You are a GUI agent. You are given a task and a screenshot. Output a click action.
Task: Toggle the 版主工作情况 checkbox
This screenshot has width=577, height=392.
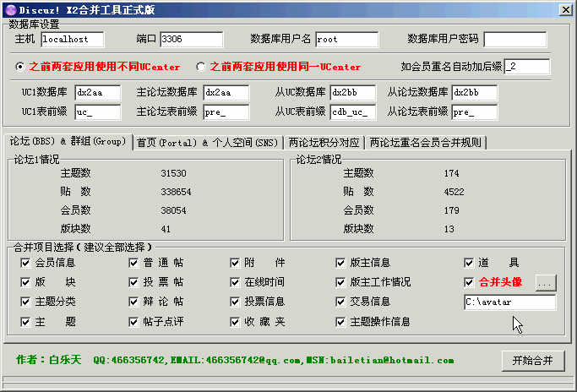tap(340, 282)
